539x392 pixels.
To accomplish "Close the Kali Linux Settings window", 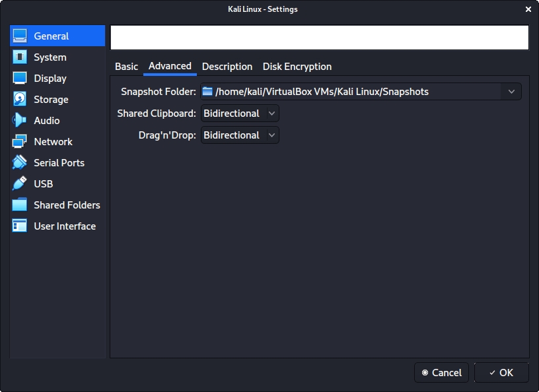I will (528, 9).
